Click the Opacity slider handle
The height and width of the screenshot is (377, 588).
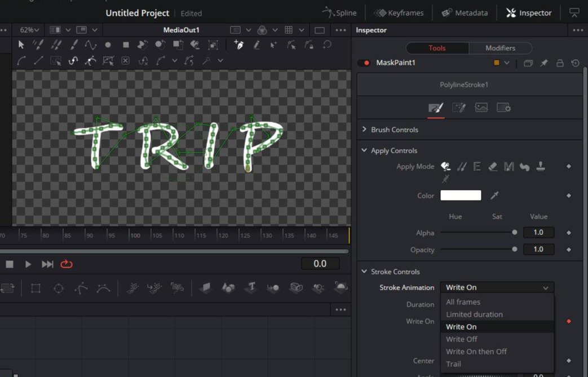click(515, 249)
